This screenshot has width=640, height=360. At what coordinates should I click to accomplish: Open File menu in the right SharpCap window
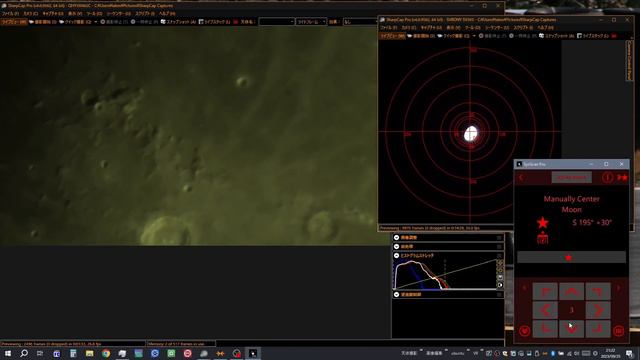point(389,28)
